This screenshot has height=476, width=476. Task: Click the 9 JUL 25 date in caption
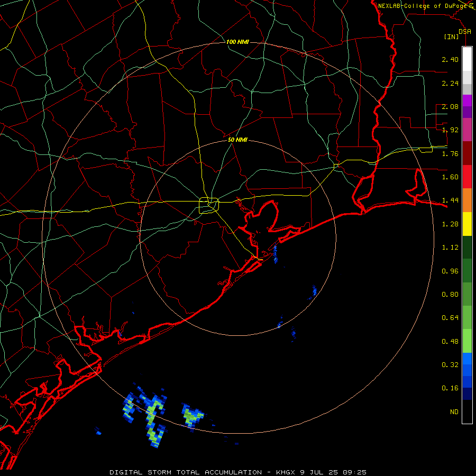click(x=319, y=472)
